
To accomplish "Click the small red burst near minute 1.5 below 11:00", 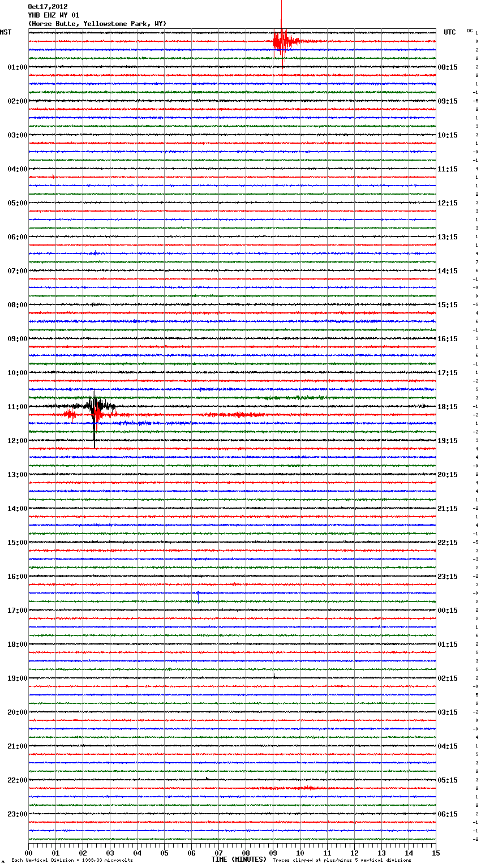I will (70, 415).
